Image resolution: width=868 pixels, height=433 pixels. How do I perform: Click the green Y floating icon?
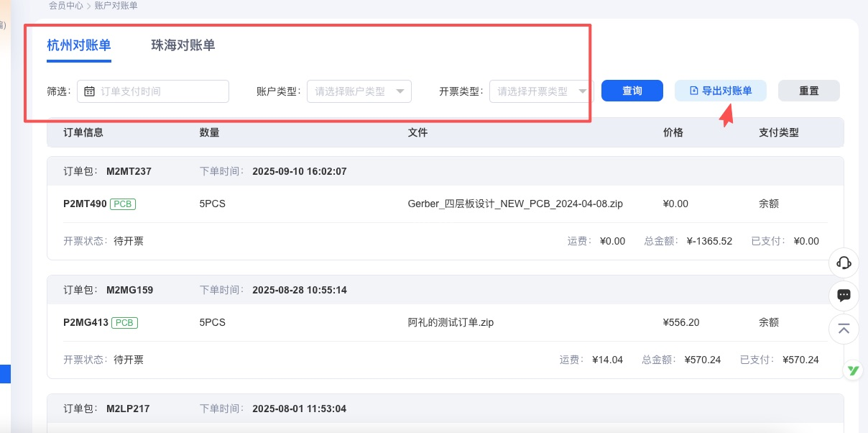[853, 370]
